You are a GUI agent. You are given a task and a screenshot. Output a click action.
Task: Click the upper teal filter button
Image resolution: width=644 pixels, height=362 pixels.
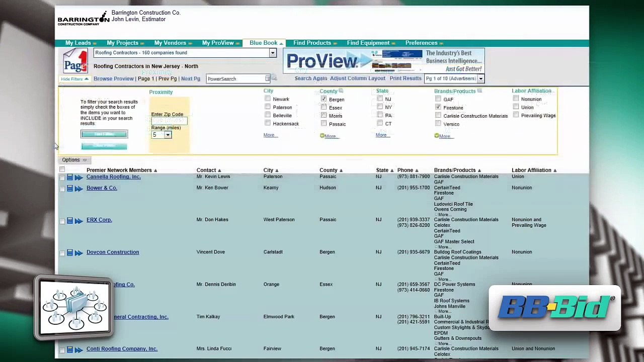(104, 134)
